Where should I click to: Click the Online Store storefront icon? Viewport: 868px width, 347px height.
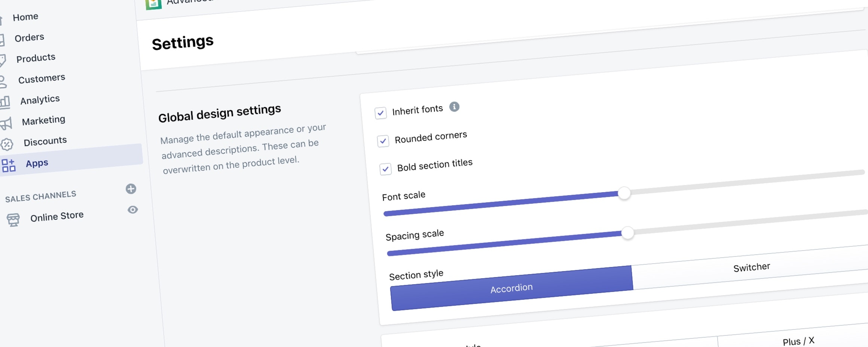(13, 219)
